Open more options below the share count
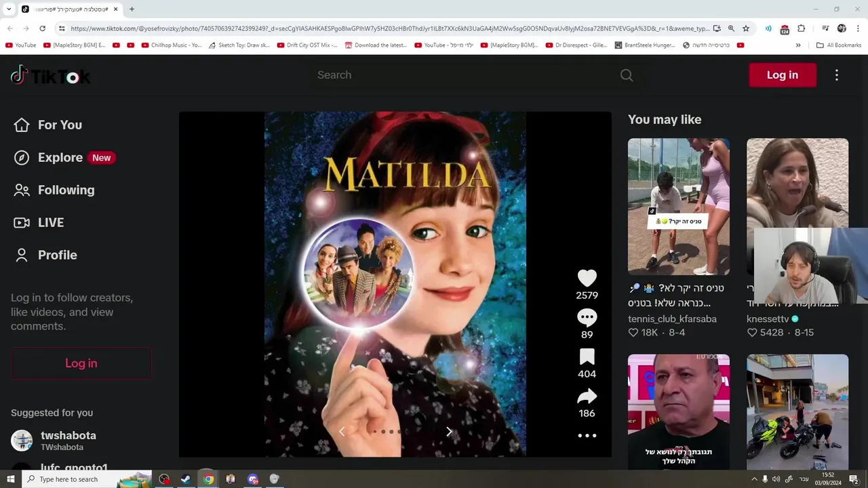 [x=587, y=436]
